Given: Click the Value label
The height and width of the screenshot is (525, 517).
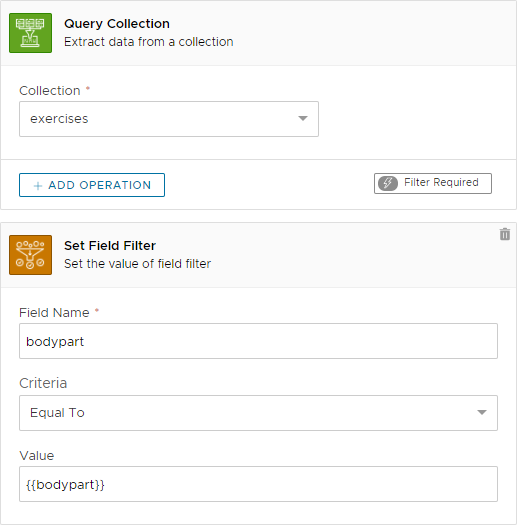Looking at the screenshot, I should 36,456.
